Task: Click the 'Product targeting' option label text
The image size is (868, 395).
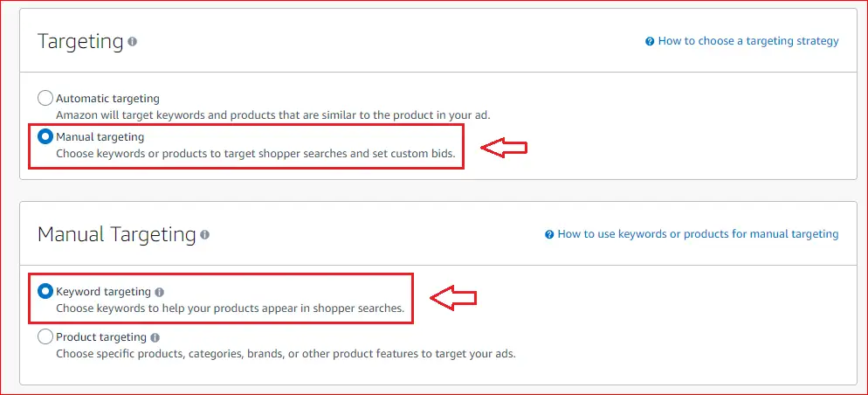Action: click(101, 336)
